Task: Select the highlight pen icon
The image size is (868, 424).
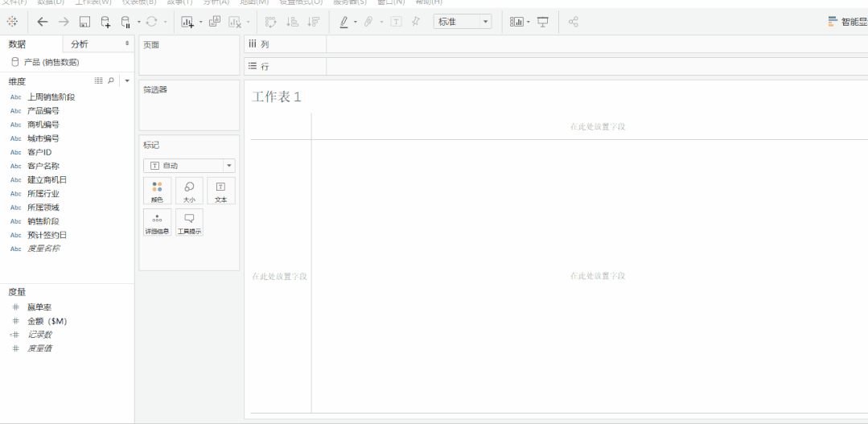Action: (343, 23)
